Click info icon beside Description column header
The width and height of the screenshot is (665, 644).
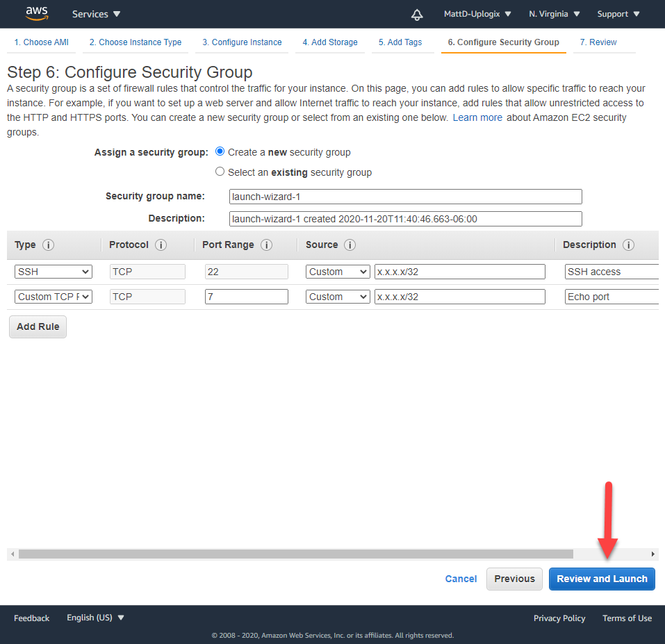tap(628, 245)
